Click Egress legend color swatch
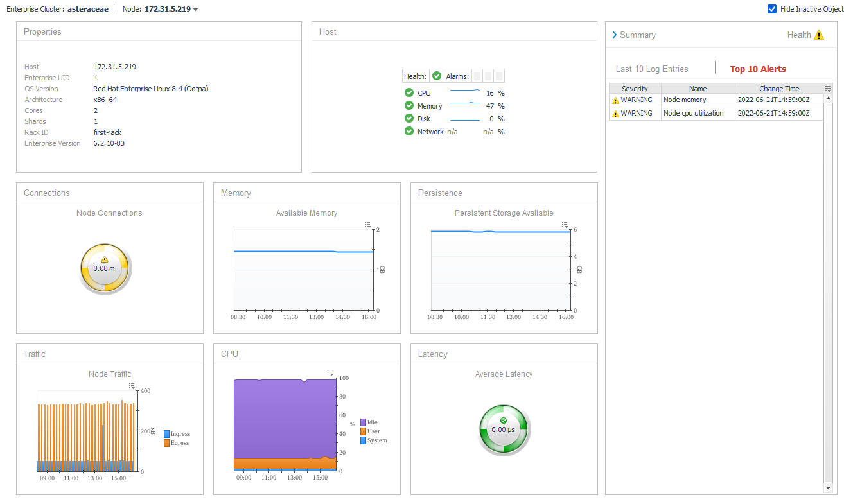Image resolution: width=844 pixels, height=504 pixels. point(166,443)
